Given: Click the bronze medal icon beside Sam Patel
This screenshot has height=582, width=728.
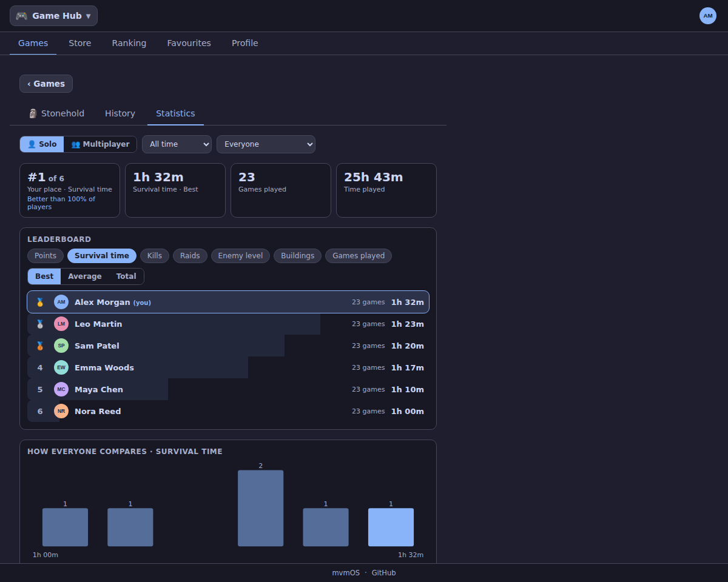Looking at the screenshot, I should tap(40, 346).
